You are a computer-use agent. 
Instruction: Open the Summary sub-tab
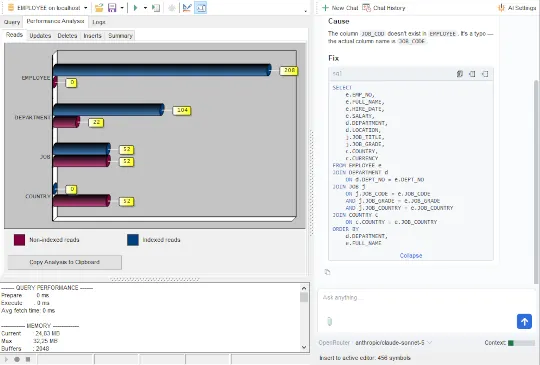(120, 35)
